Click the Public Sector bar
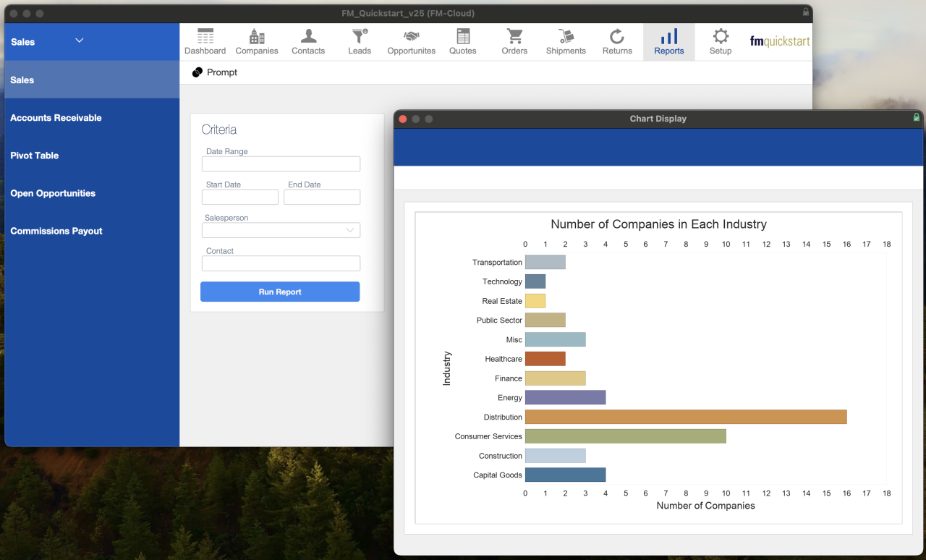Image resolution: width=926 pixels, height=560 pixels. pyautogui.click(x=545, y=320)
